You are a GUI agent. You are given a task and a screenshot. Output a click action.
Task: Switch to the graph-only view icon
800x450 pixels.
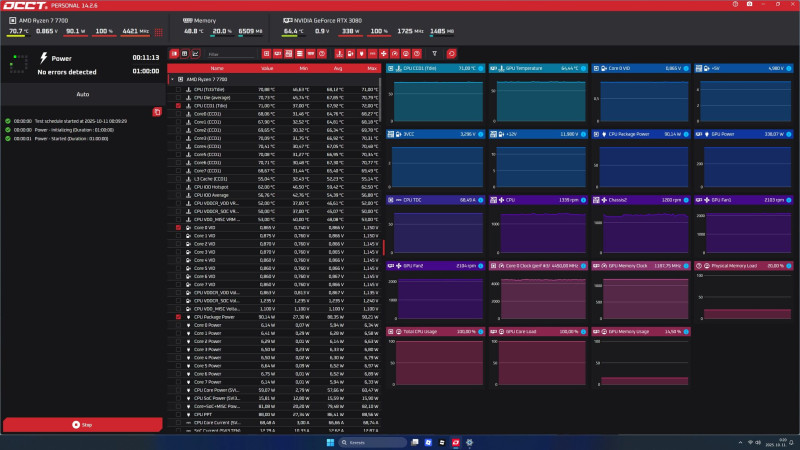tap(195, 54)
